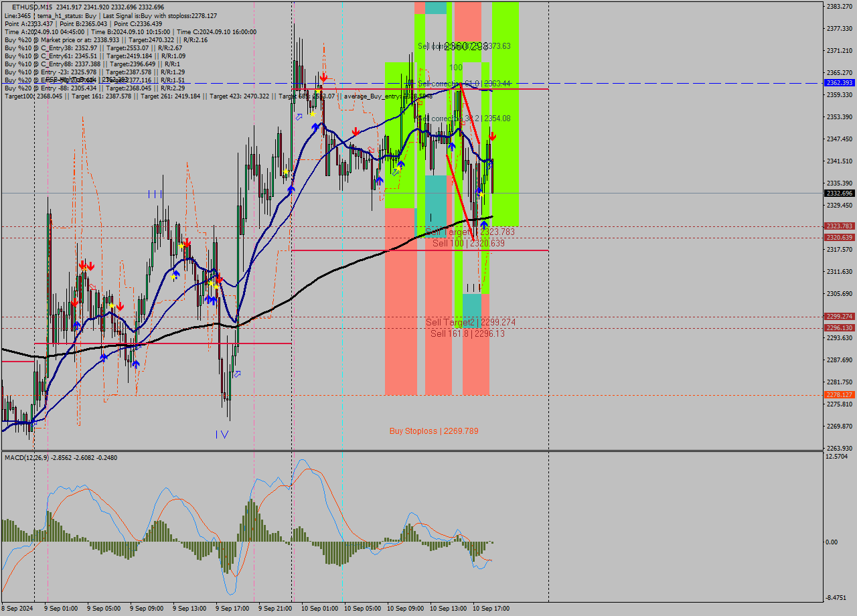857x616 pixels.
Task: Click the Buy Stoploss 2269.789 label
Action: pos(434,430)
